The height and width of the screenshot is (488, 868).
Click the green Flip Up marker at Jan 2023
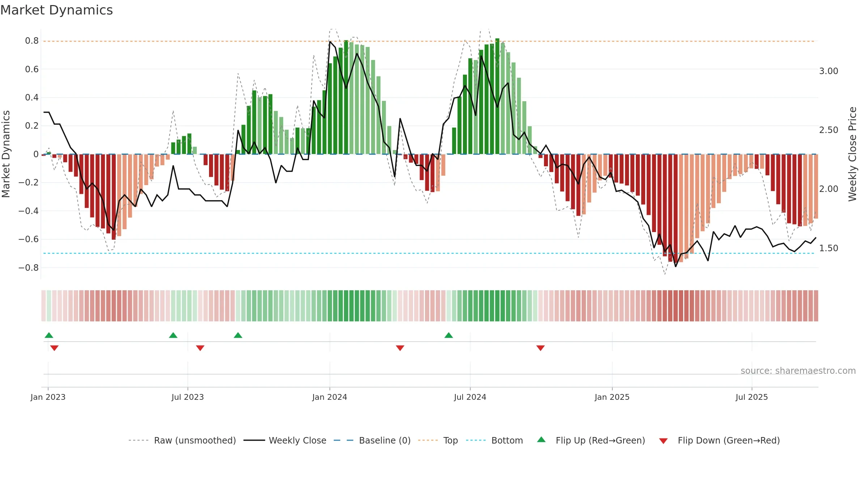pos(49,335)
